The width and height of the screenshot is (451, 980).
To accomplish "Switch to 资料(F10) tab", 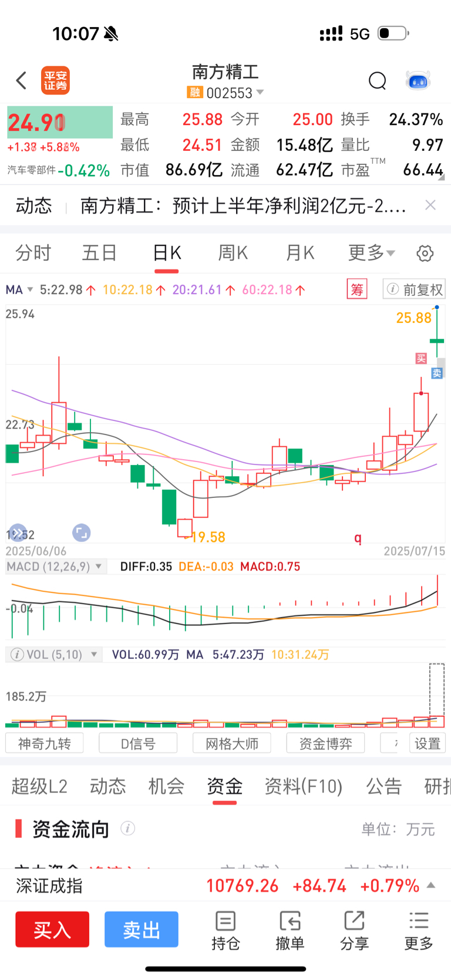I will 304,786.
